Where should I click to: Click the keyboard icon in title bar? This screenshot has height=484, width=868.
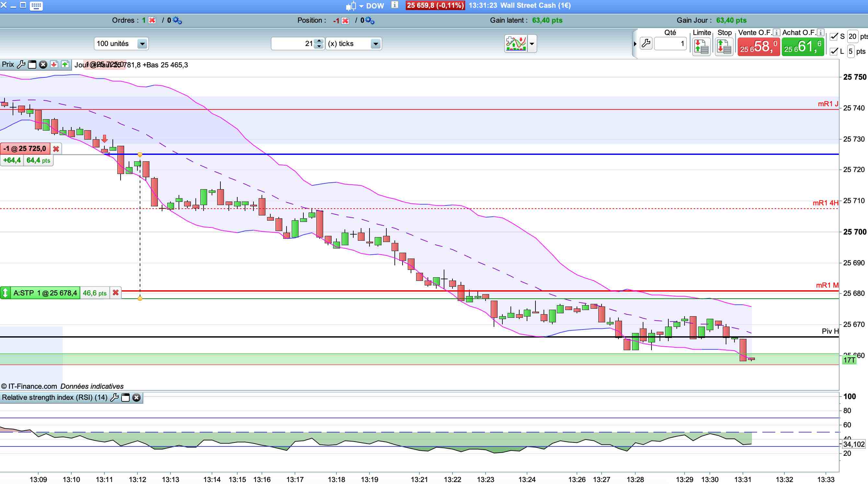click(36, 6)
